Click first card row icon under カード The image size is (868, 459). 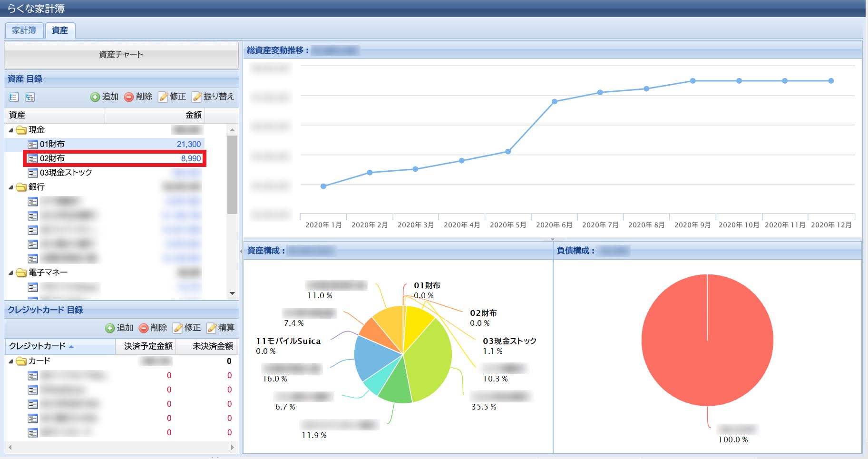coord(33,376)
